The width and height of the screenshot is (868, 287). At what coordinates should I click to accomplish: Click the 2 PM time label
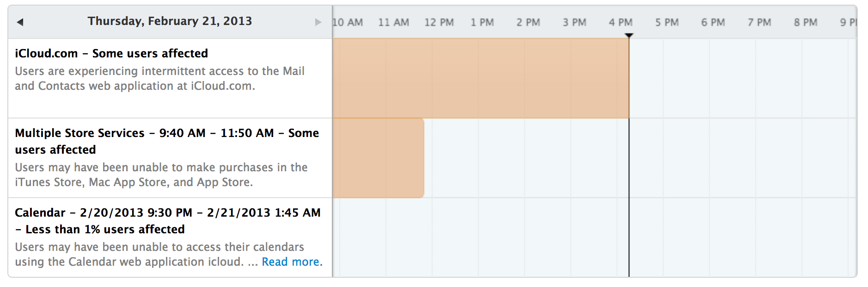[x=528, y=22]
